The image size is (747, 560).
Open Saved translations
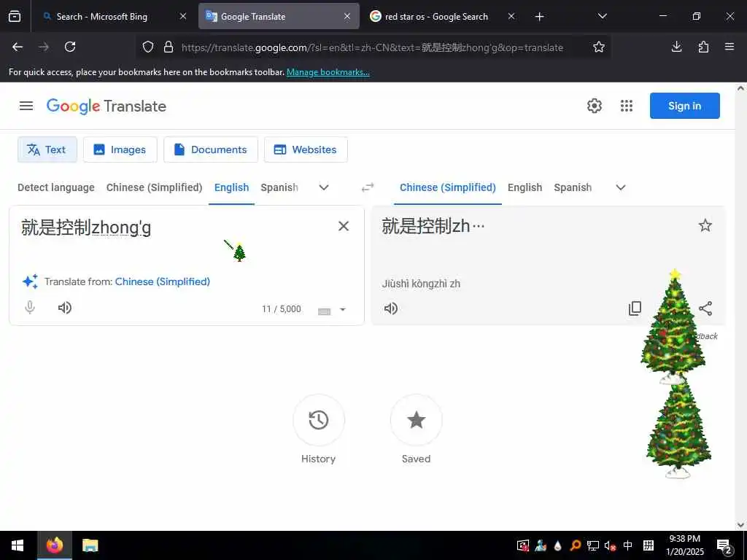[x=417, y=420]
